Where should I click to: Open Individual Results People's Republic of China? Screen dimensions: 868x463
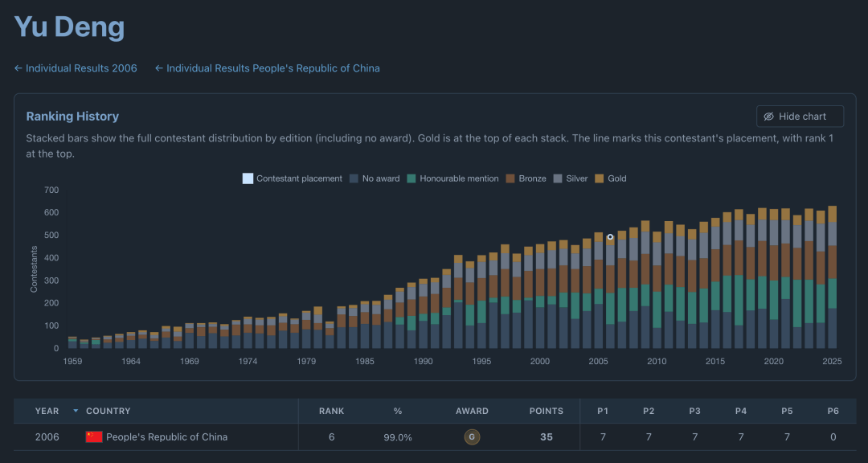tap(268, 68)
